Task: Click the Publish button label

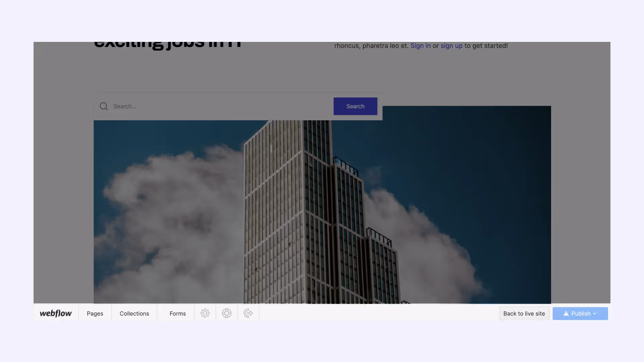Action: click(581, 313)
